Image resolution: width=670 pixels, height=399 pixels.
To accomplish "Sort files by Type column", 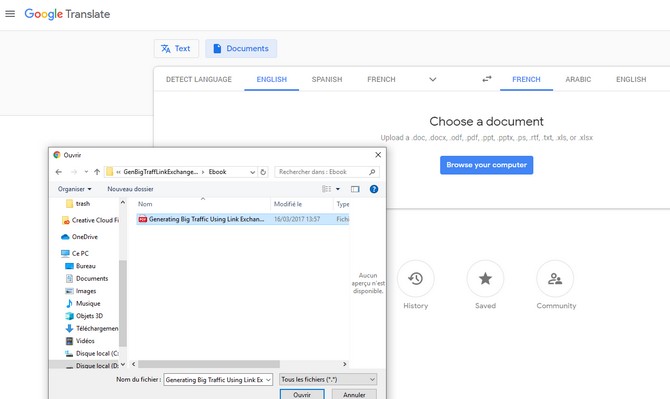I will (342, 204).
